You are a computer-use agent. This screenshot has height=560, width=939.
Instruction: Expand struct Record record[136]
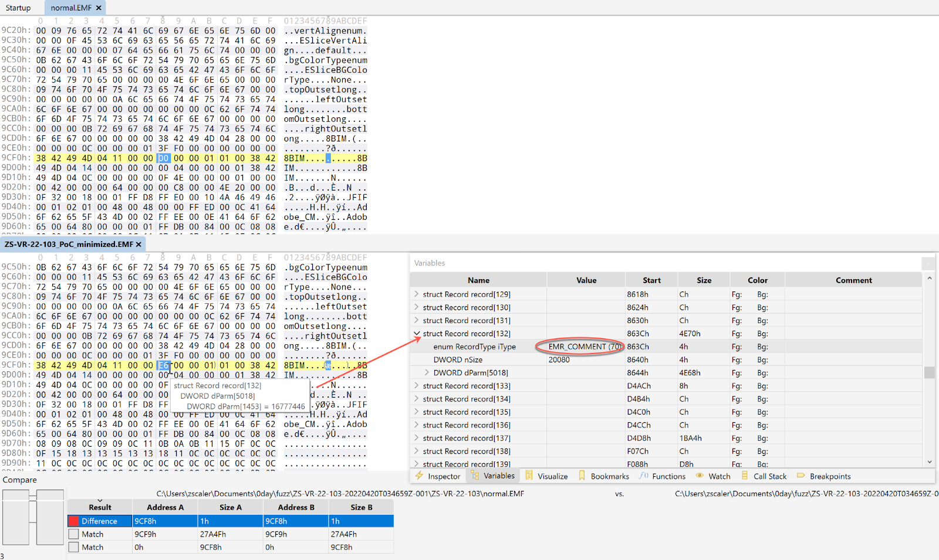click(417, 425)
